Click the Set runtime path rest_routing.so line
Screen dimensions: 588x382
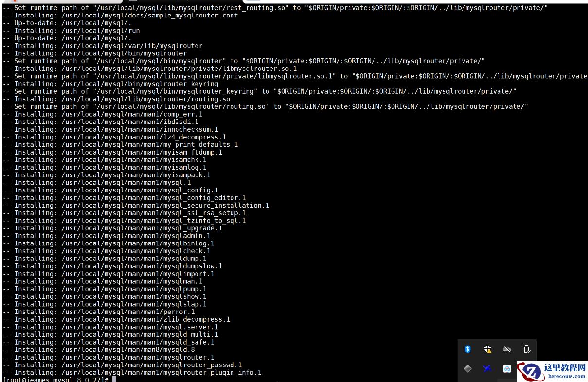point(275,8)
